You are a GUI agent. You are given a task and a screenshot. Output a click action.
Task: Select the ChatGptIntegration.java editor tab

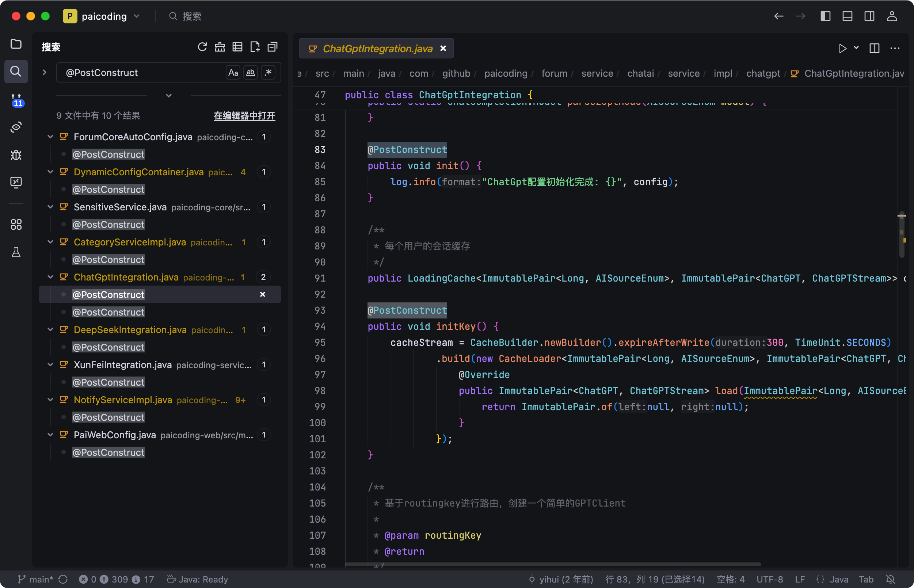point(377,49)
